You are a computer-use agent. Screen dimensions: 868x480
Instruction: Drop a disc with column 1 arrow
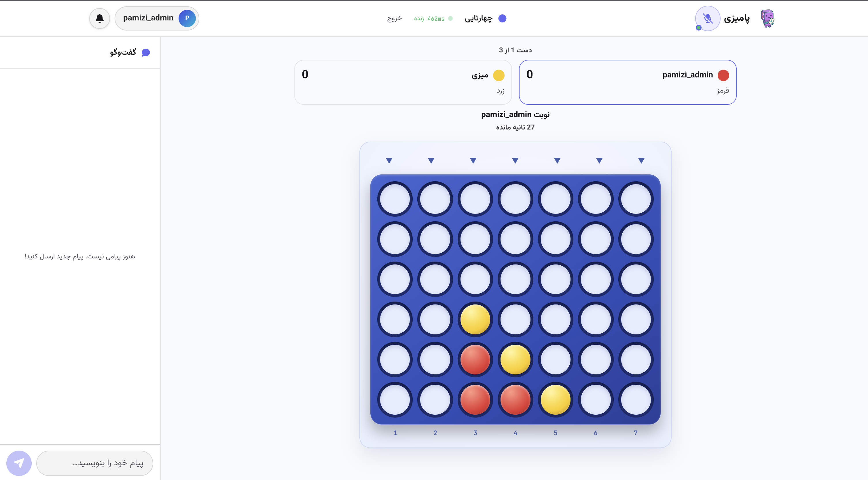[x=389, y=161]
